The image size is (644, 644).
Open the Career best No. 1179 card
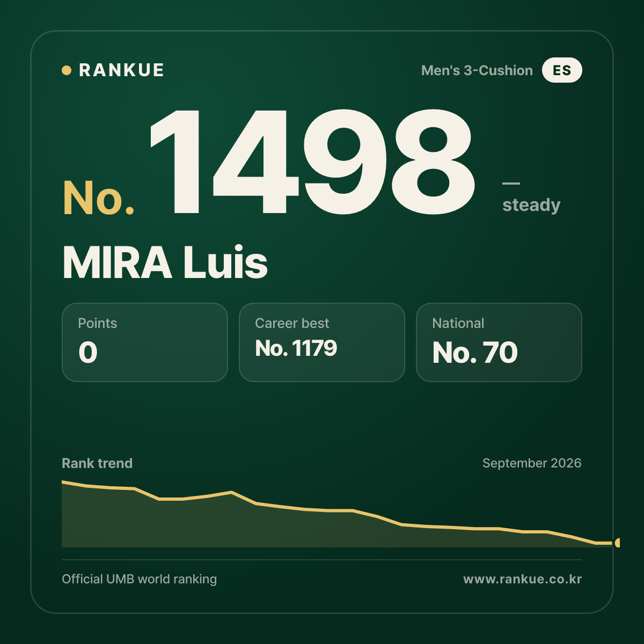coord(322,342)
